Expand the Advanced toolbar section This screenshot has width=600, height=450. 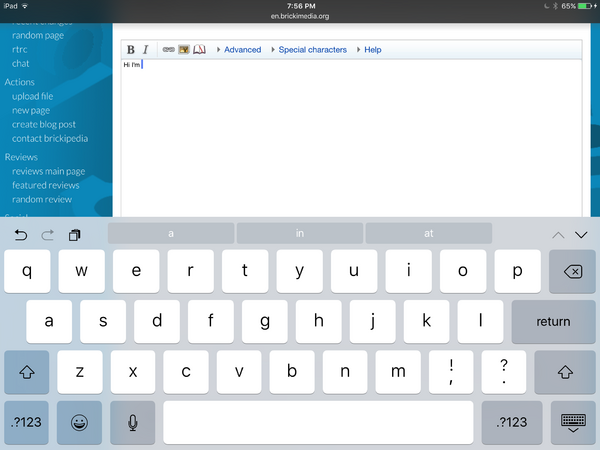(x=242, y=50)
